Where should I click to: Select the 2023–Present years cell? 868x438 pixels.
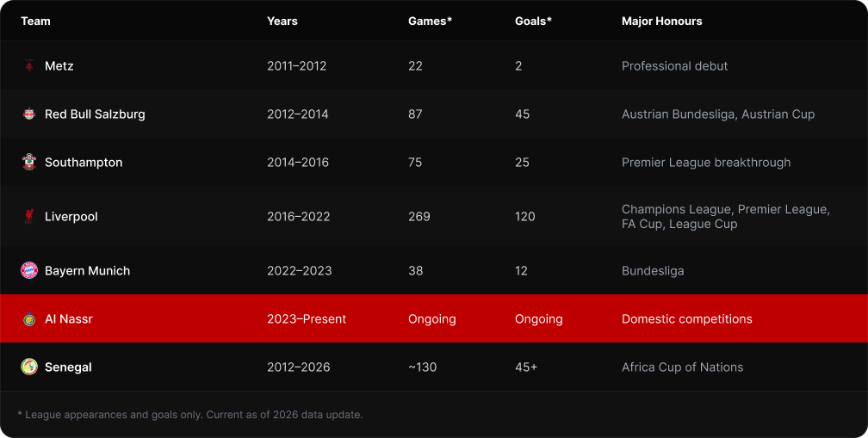[307, 319]
